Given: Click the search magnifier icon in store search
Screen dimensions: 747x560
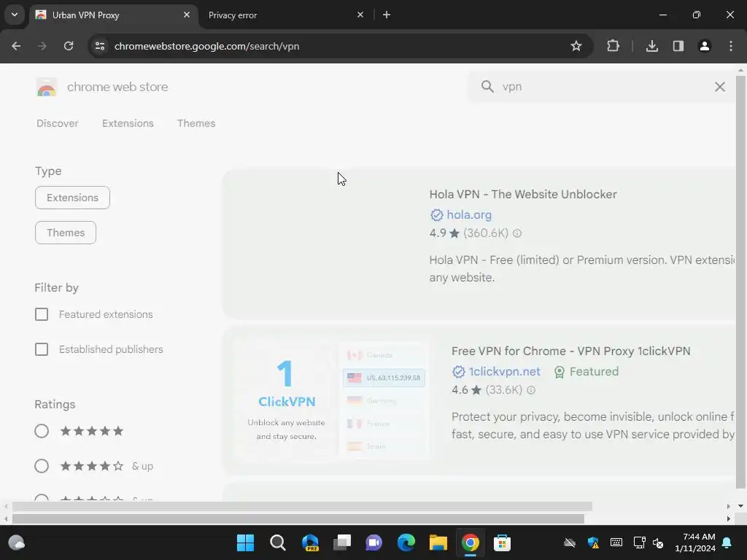Looking at the screenshot, I should [x=487, y=87].
